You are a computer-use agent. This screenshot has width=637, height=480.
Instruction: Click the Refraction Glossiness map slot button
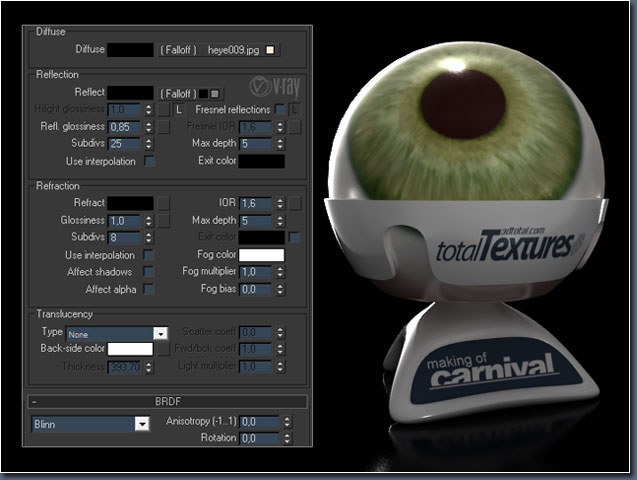click(164, 221)
